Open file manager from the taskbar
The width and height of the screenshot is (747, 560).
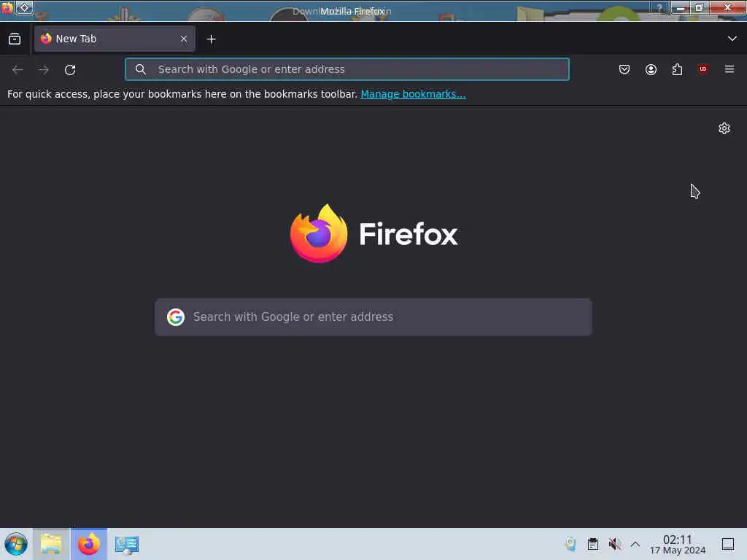51,544
